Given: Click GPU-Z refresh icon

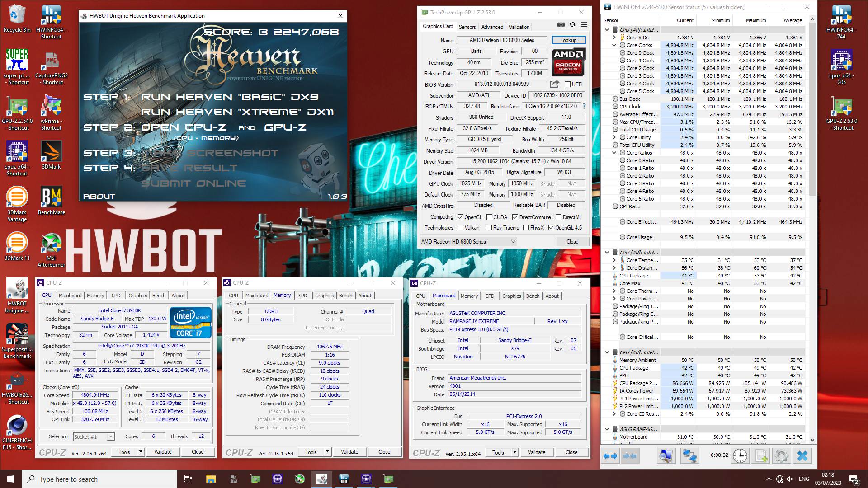Looking at the screenshot, I should pyautogui.click(x=572, y=24).
